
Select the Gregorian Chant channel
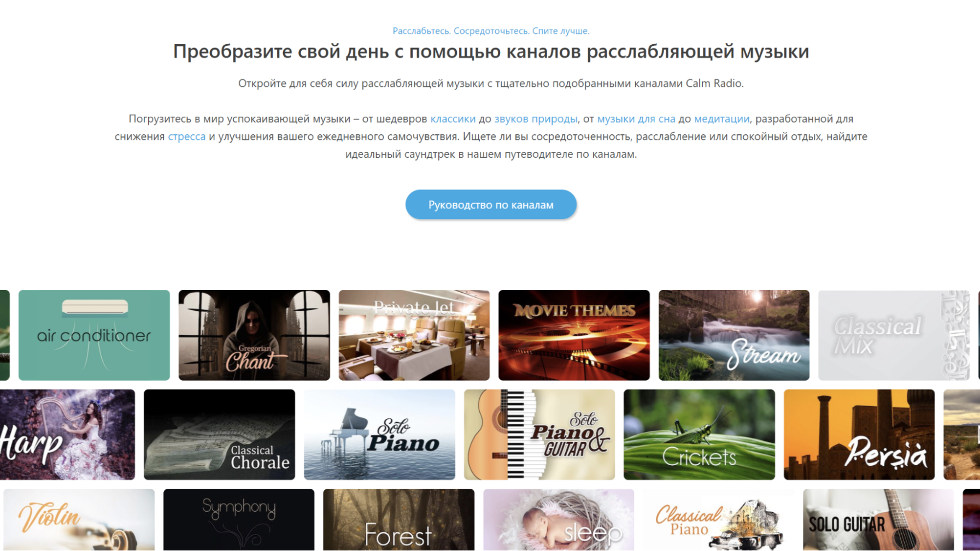pos(254,335)
